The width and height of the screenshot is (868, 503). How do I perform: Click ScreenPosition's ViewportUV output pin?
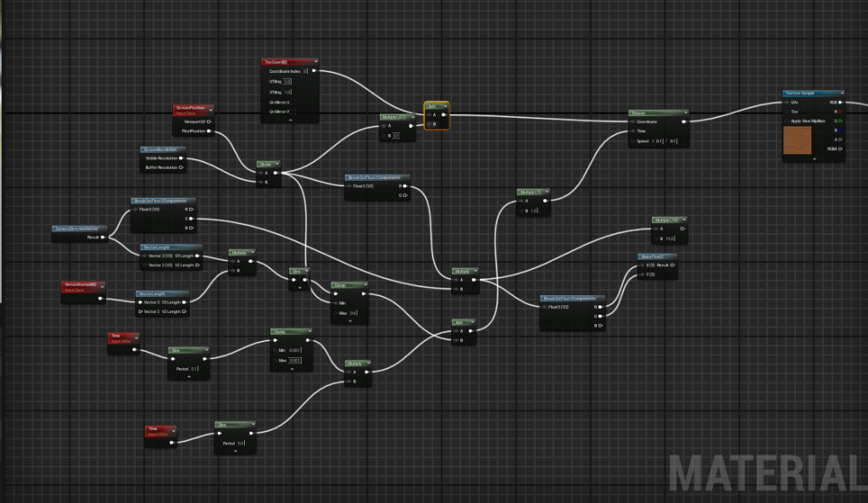tap(209, 122)
